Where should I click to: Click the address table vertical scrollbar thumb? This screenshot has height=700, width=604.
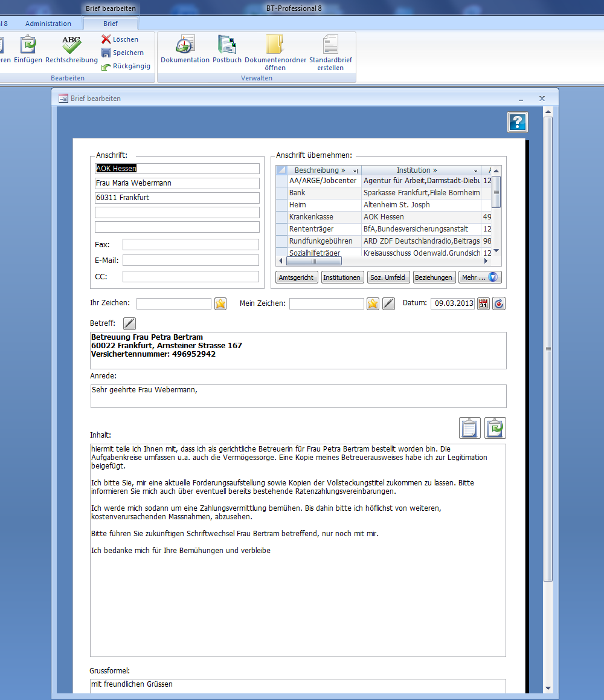[x=496, y=192]
